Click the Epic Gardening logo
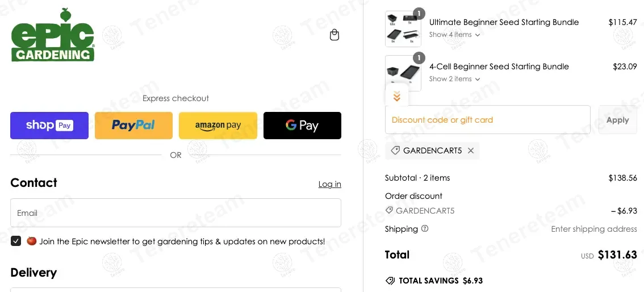The height and width of the screenshot is (292, 644). [x=53, y=35]
